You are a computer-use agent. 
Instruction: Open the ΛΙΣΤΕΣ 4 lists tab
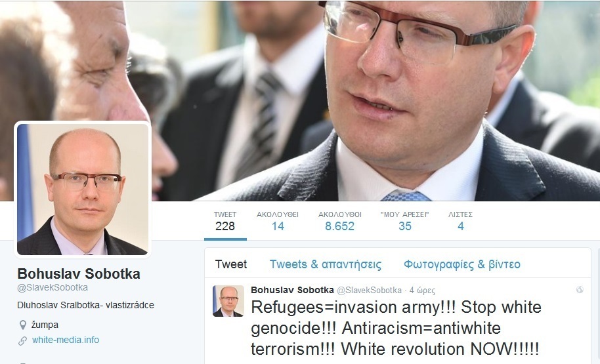460,221
